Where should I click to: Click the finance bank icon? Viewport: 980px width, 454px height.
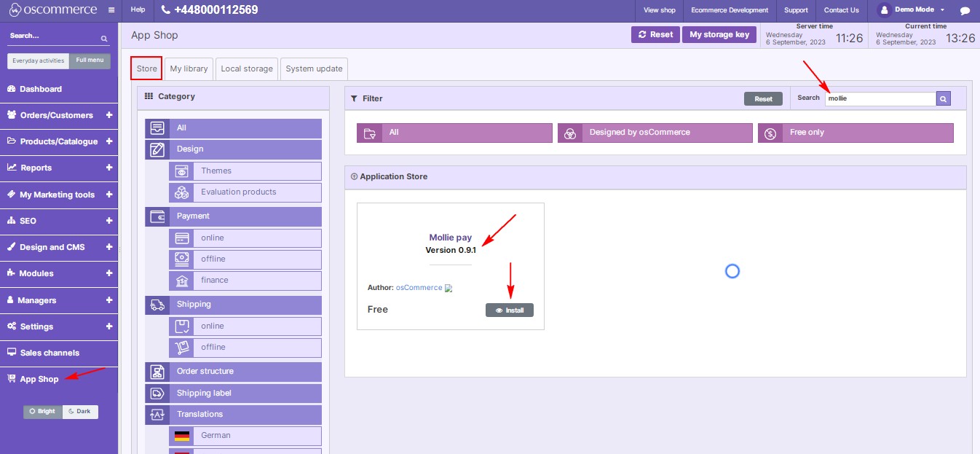181,281
